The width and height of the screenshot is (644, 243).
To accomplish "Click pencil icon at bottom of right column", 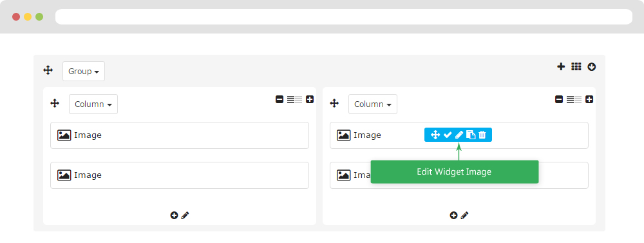I will pyautogui.click(x=464, y=215).
